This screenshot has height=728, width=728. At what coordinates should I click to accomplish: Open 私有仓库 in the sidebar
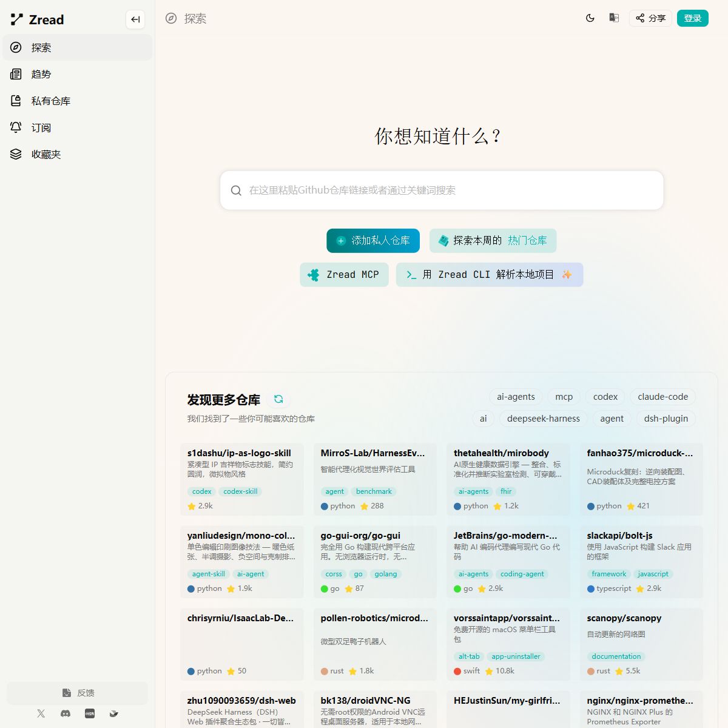pyautogui.click(x=78, y=101)
